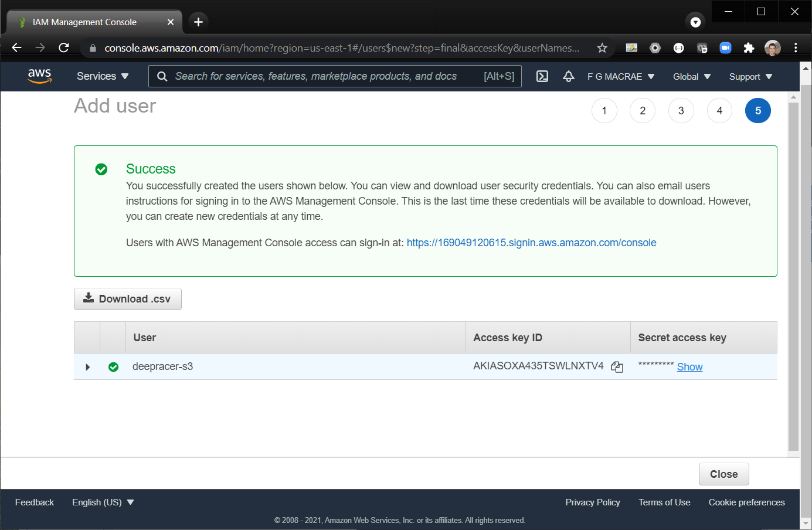Screen dimensions: 812x530
Task: Click the round white extension icon
Action: [678, 48]
